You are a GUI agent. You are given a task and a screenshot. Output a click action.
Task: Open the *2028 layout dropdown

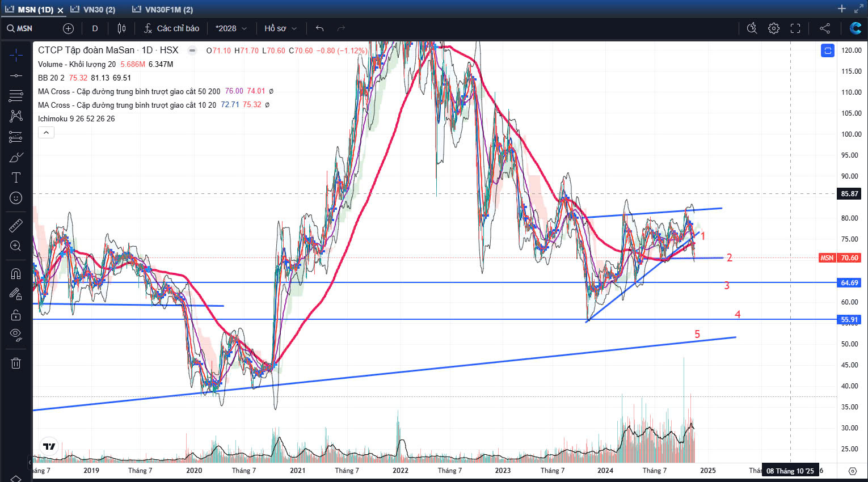click(x=231, y=28)
